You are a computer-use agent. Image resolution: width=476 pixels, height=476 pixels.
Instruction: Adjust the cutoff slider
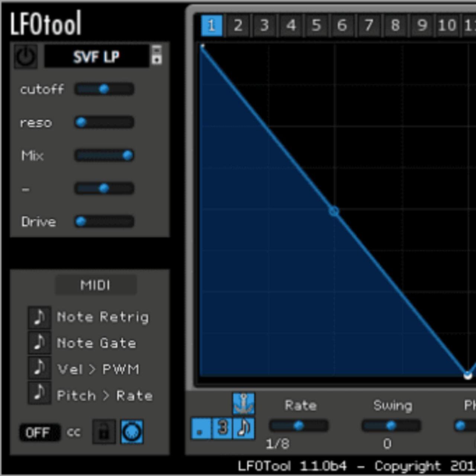(x=104, y=89)
